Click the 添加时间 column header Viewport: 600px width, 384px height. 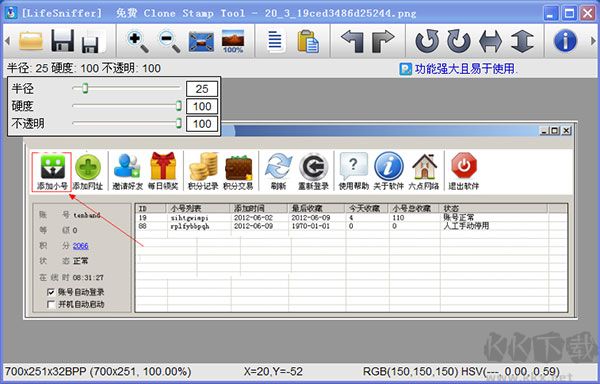pos(260,208)
